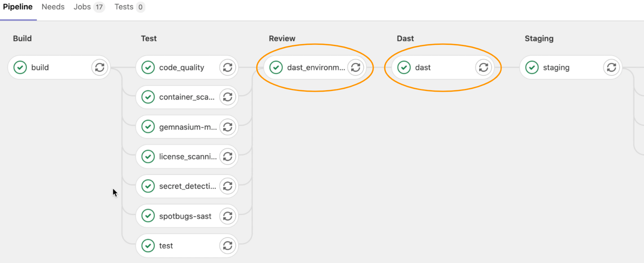The image size is (644, 263).
Task: Retry the dast_environment job in Review
Action: 355,67
